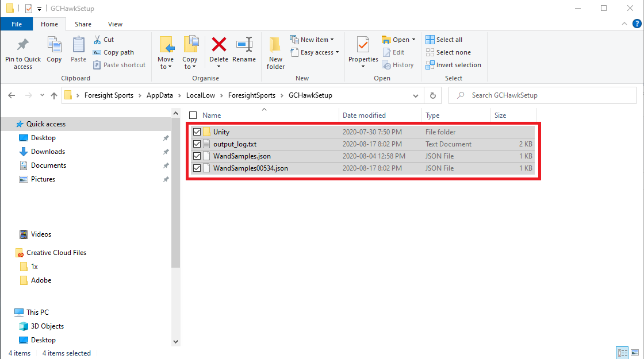This screenshot has width=644, height=359.
Task: Open Downloads in navigation pane
Action: coord(48,152)
